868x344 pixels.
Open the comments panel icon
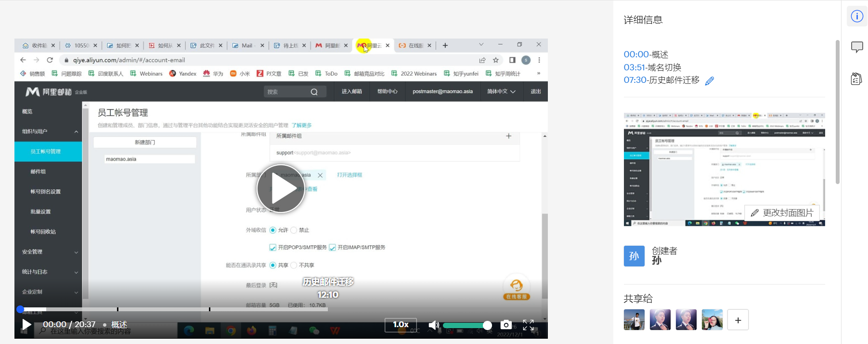point(857,47)
